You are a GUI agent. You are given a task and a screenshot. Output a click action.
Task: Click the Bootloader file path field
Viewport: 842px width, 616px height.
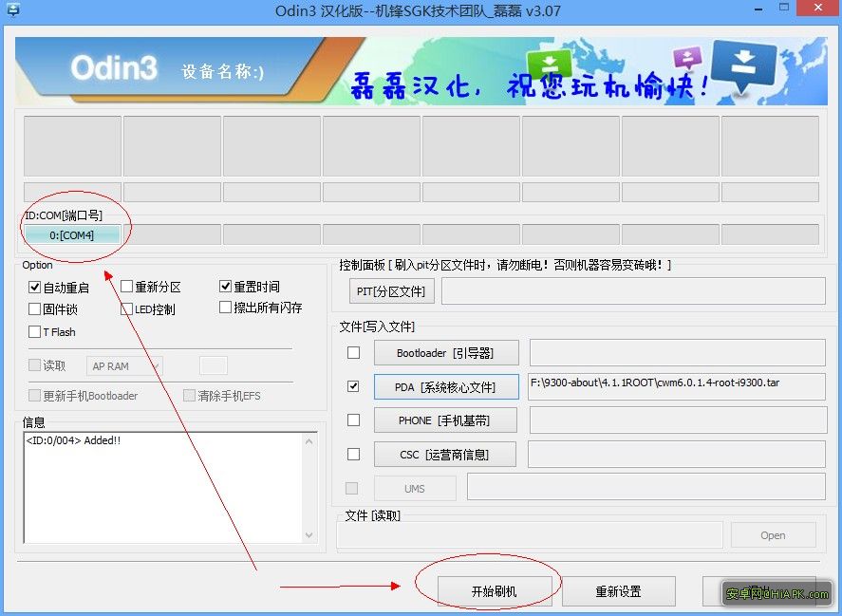pos(678,353)
